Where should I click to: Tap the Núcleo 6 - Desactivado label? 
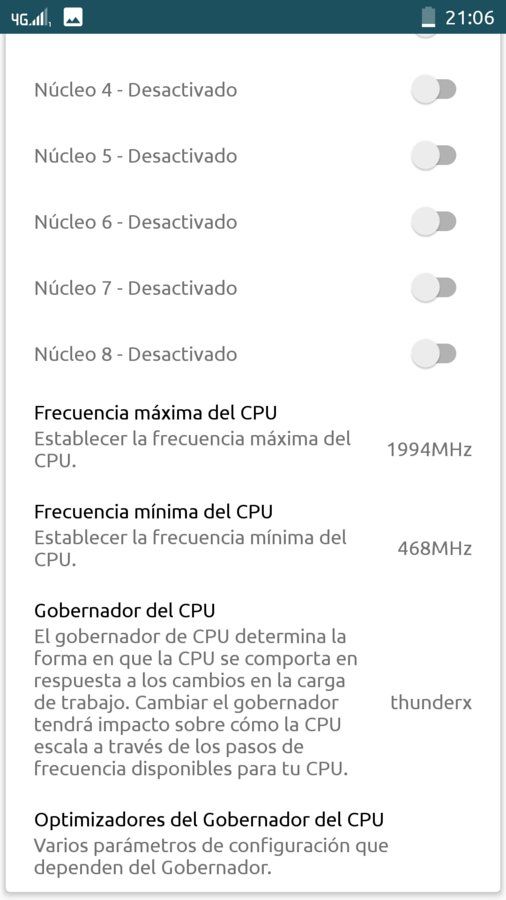coord(135,222)
